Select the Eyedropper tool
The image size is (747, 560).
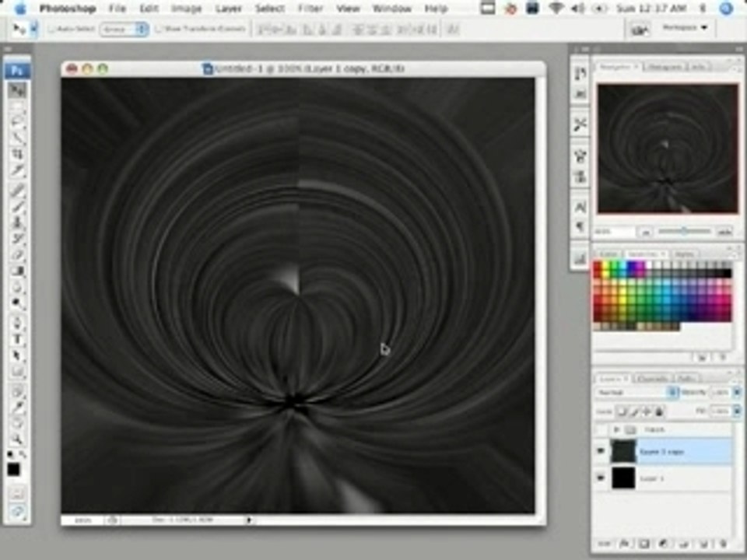point(18,407)
